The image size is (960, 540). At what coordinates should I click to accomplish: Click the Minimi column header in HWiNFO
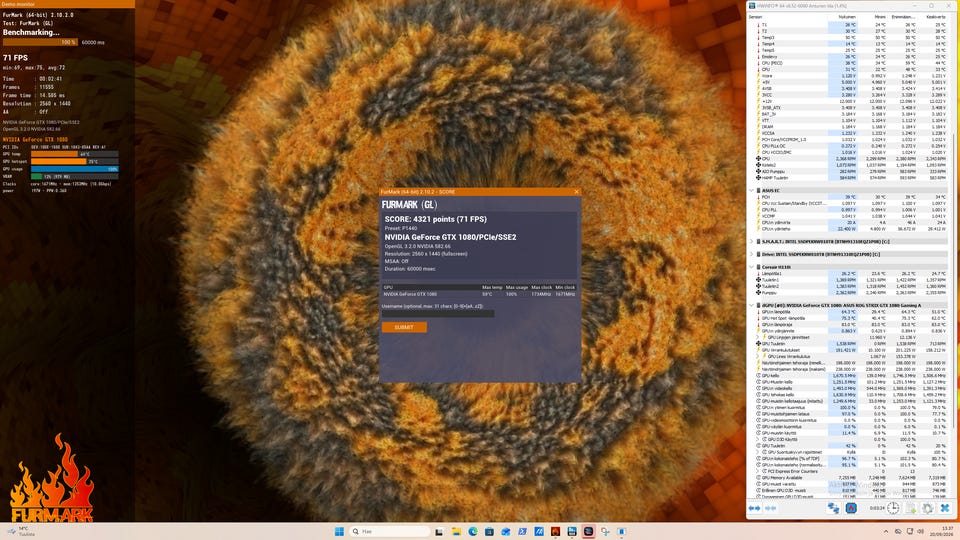tap(880, 17)
